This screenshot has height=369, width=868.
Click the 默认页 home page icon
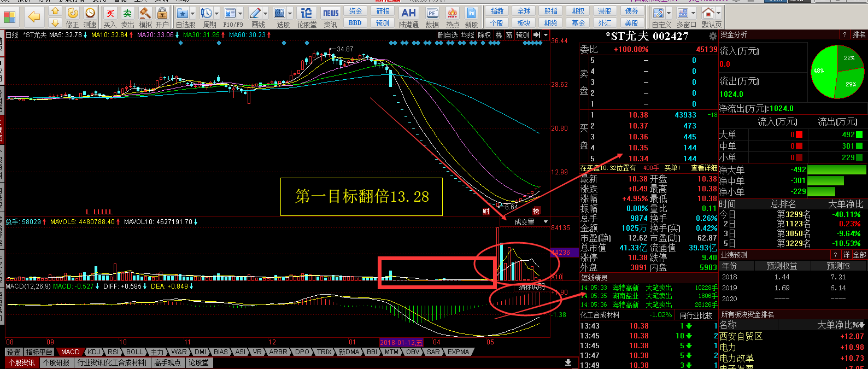pyautogui.click(x=708, y=13)
